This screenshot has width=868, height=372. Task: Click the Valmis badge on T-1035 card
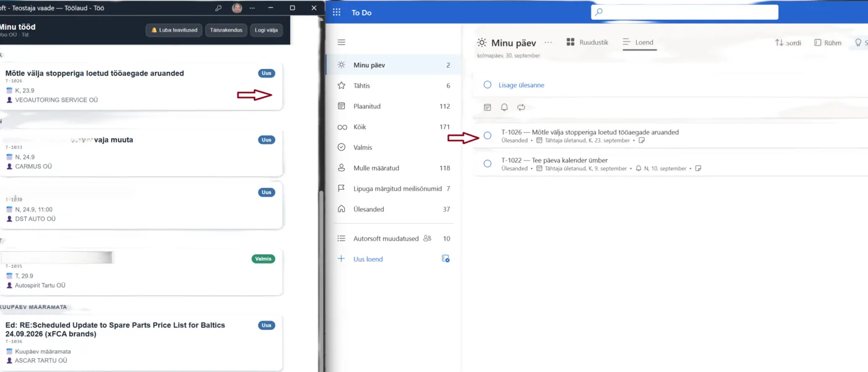(x=263, y=259)
